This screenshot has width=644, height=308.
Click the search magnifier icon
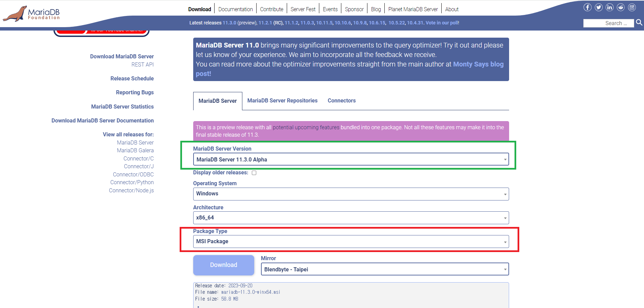click(x=639, y=22)
